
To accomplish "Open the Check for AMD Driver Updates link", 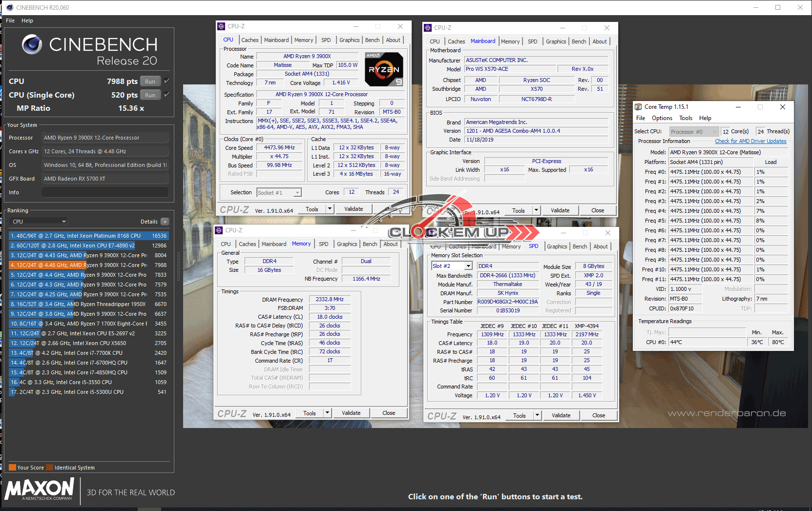I will (750, 142).
